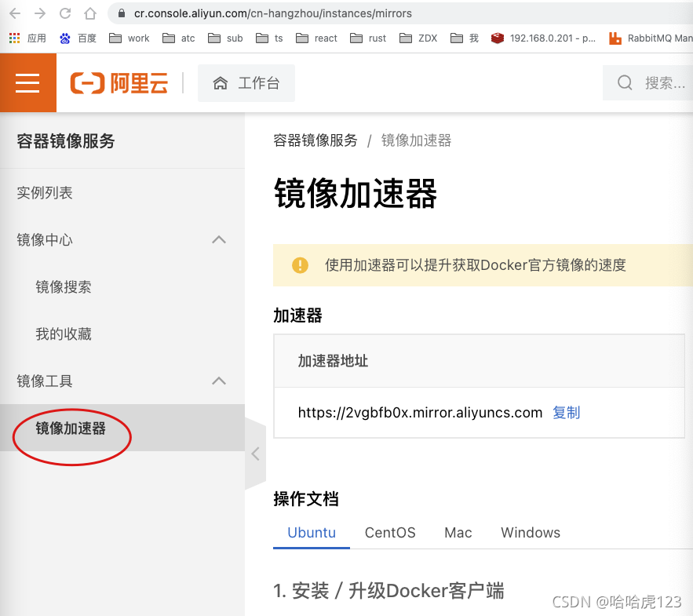Click the mirror URL https://2vgbfb0x.mirror.aliyuncs.com
693x616 pixels.
tap(420, 413)
